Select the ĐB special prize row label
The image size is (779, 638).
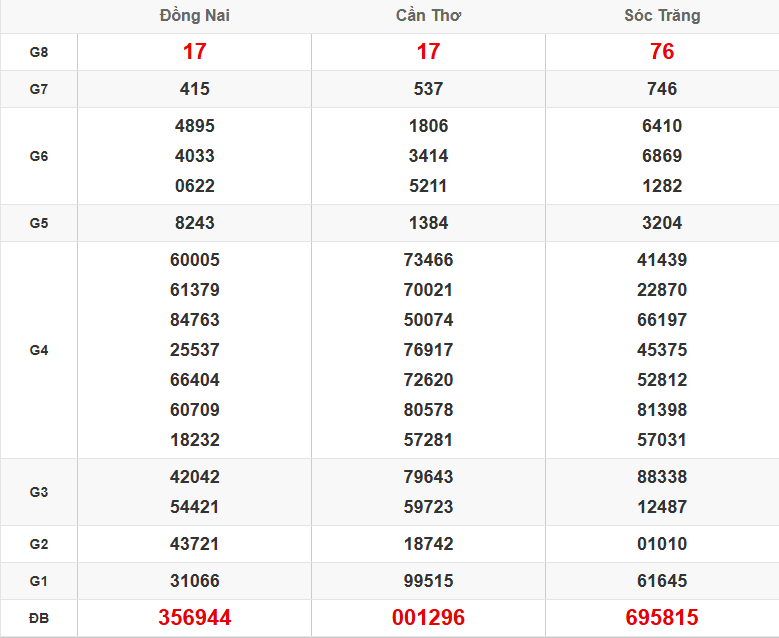coord(39,618)
